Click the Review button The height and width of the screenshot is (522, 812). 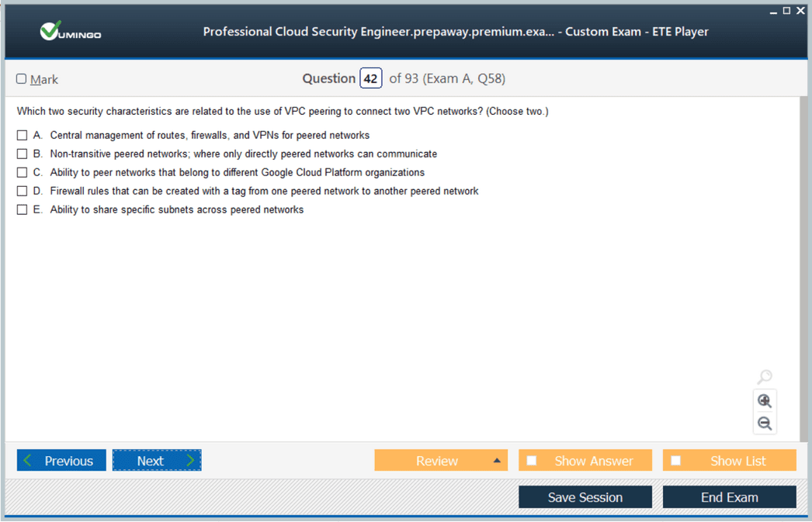(441, 461)
